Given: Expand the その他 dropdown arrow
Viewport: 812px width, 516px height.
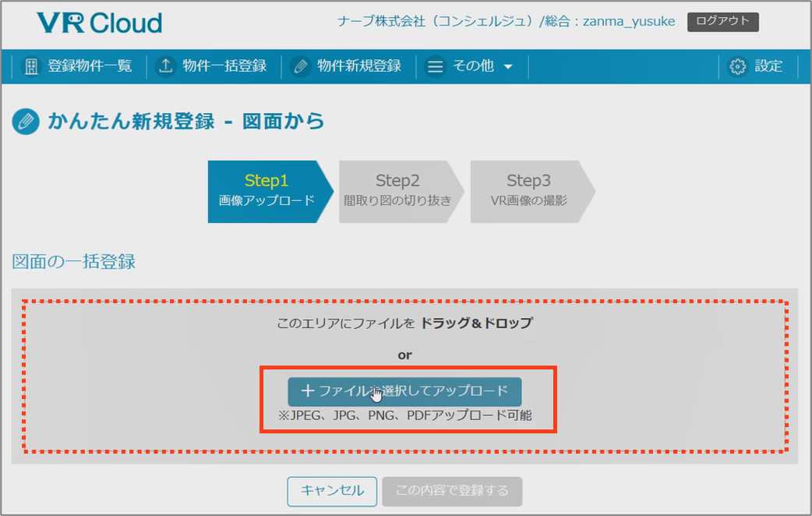Looking at the screenshot, I should click(508, 67).
